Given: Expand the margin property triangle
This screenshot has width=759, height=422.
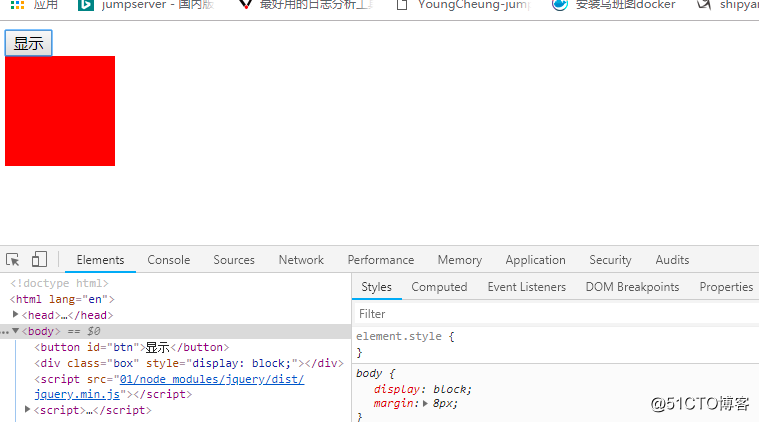Looking at the screenshot, I should click(425, 403).
